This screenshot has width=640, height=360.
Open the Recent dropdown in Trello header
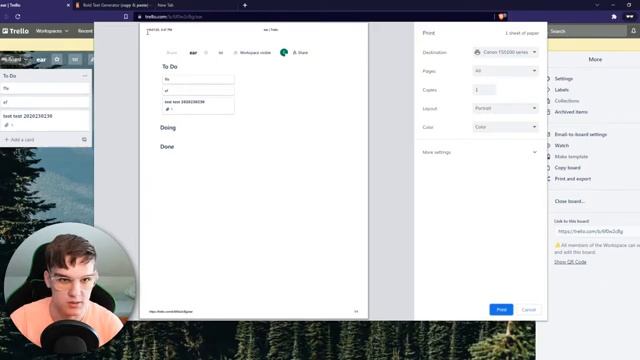pyautogui.click(x=85, y=31)
